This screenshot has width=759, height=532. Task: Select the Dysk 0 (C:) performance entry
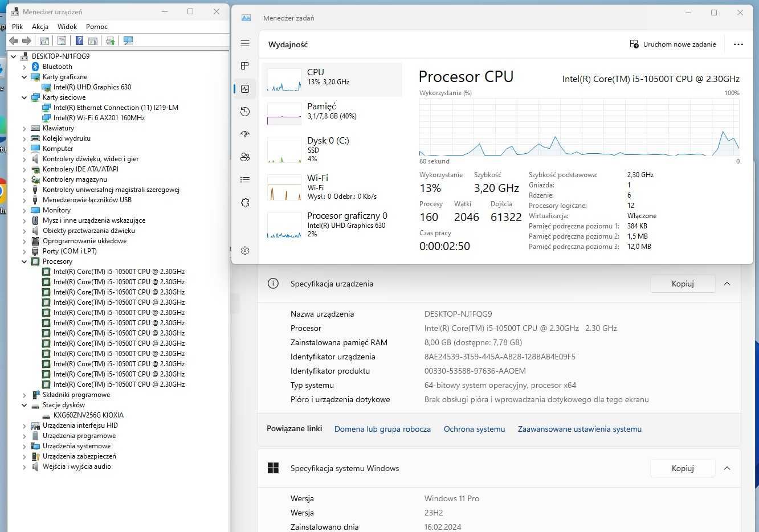[x=332, y=149]
